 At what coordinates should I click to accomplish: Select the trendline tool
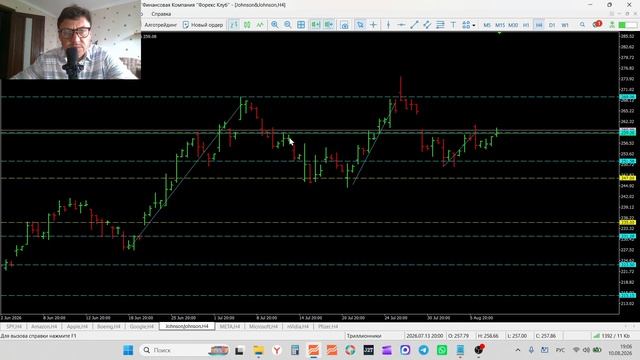[x=414, y=25]
